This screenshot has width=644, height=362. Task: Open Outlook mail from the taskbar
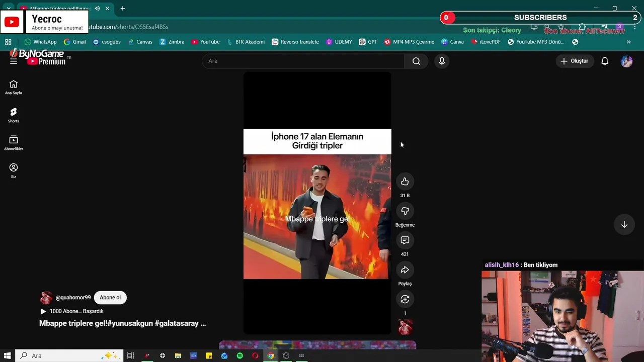[224, 355]
